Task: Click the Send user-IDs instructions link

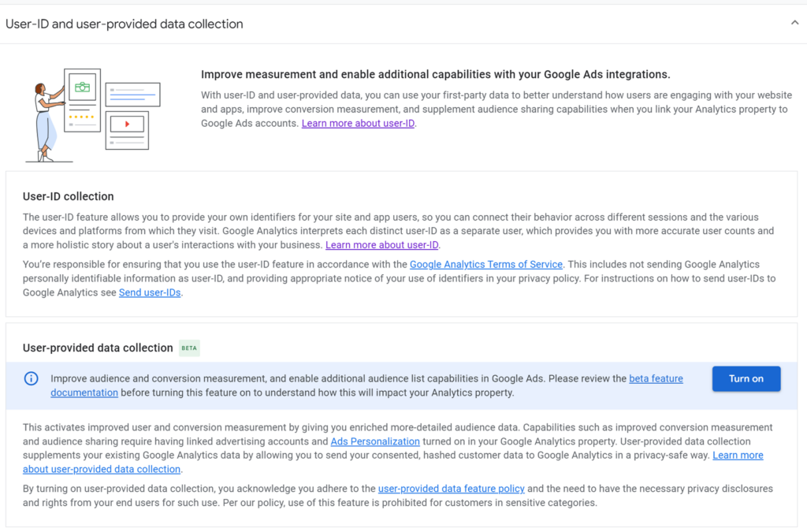Action: tap(150, 292)
